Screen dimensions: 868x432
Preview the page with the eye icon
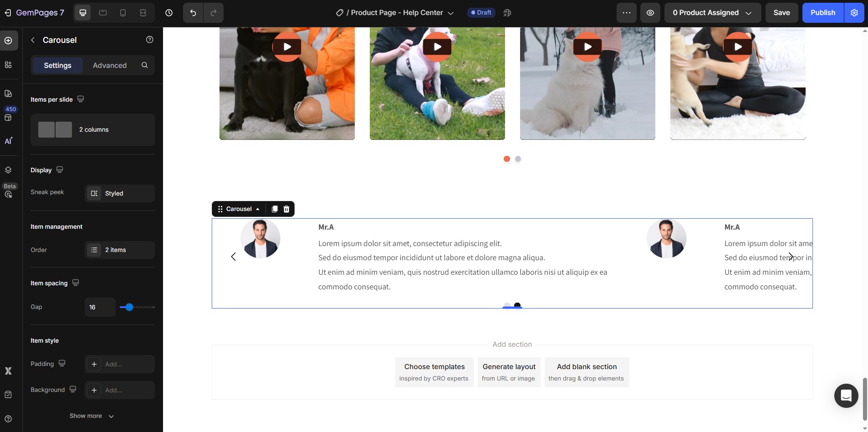(x=650, y=13)
